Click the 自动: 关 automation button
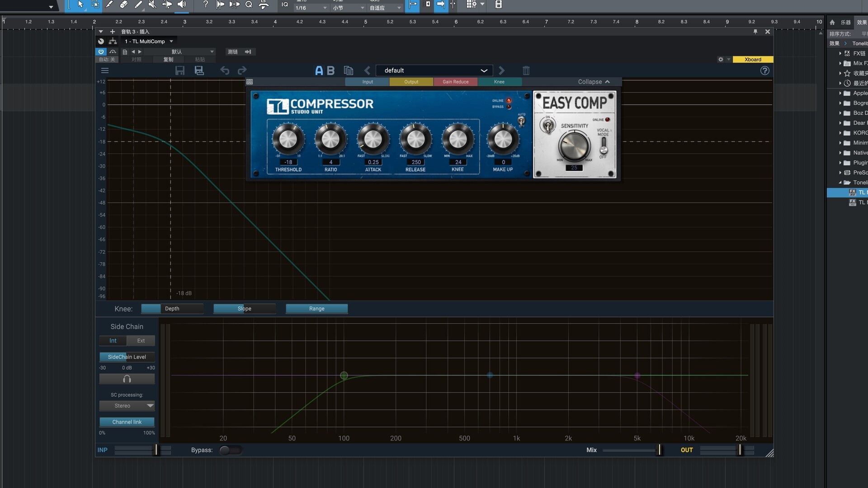 tap(107, 60)
